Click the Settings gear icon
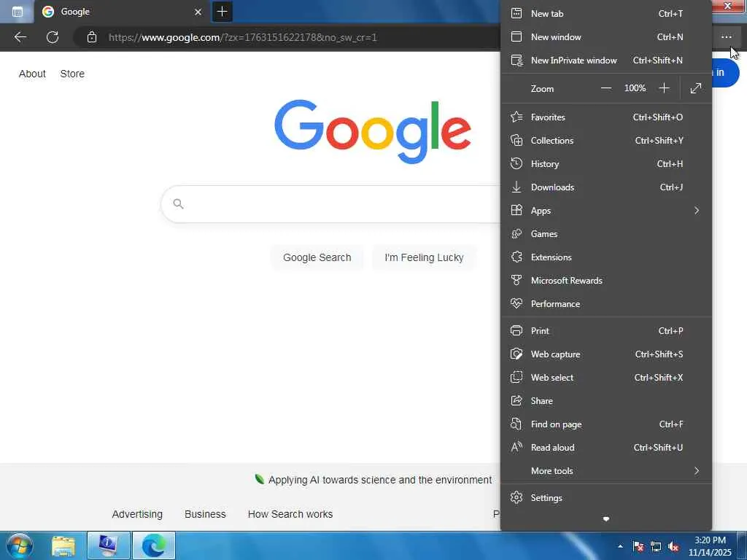This screenshot has height=560, width=747. (x=516, y=497)
